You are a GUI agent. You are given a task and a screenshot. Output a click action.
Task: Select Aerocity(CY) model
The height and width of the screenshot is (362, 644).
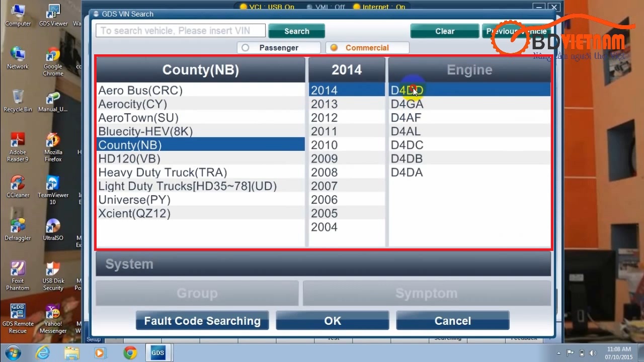(x=201, y=104)
